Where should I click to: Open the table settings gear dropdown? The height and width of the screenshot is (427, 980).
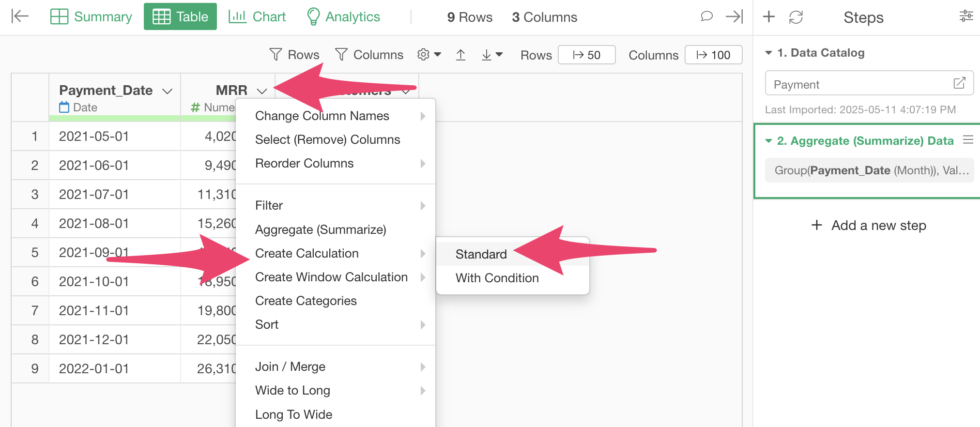click(x=429, y=55)
